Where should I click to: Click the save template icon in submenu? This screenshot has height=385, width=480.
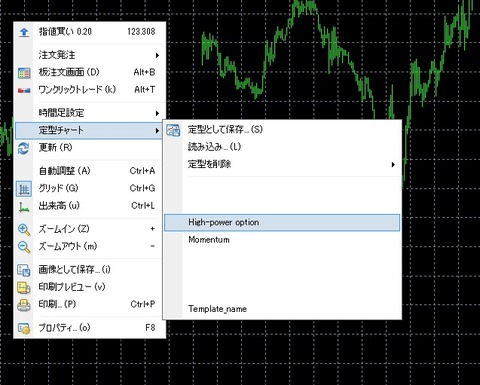[x=173, y=130]
